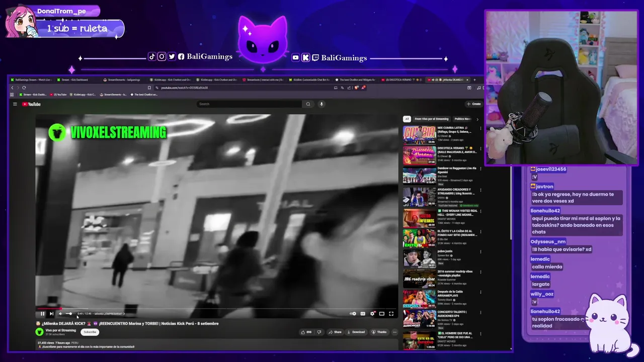The width and height of the screenshot is (644, 362).
Task: Click in the YouTube search field
Action: pos(250,104)
